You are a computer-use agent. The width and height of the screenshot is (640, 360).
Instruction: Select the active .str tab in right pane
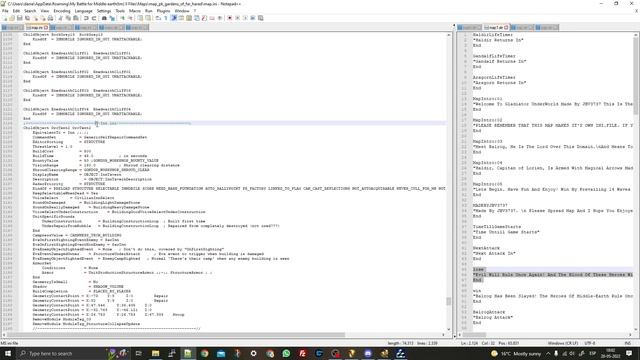tap(495, 27)
